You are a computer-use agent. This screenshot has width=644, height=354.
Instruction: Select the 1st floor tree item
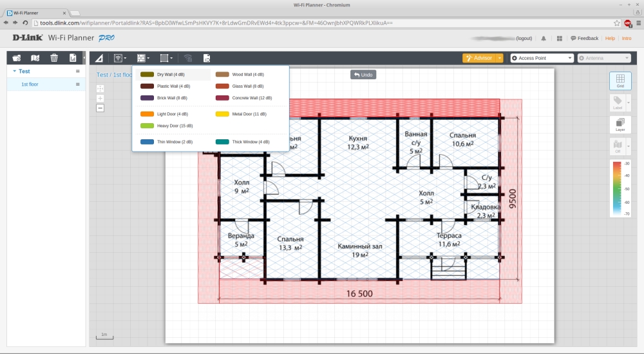point(30,84)
